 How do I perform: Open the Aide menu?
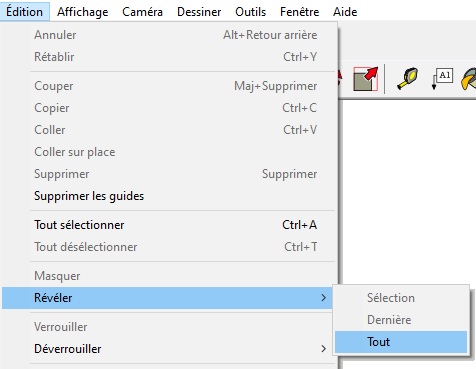[x=345, y=12]
